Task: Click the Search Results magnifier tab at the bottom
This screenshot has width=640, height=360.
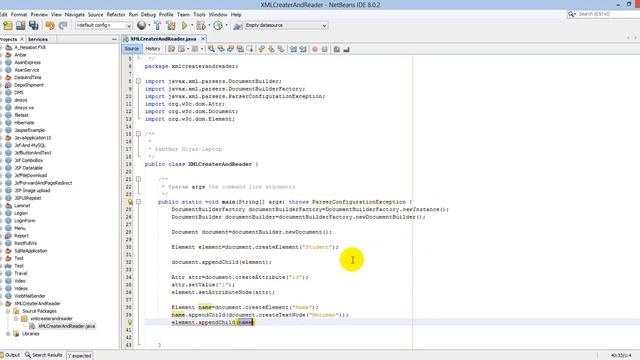Action: click(x=43, y=355)
